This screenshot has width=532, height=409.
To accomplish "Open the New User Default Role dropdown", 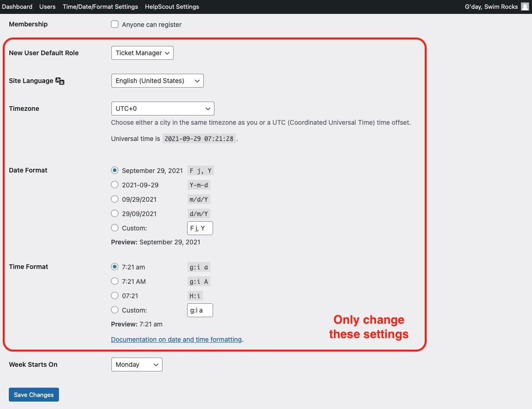I will [x=142, y=53].
